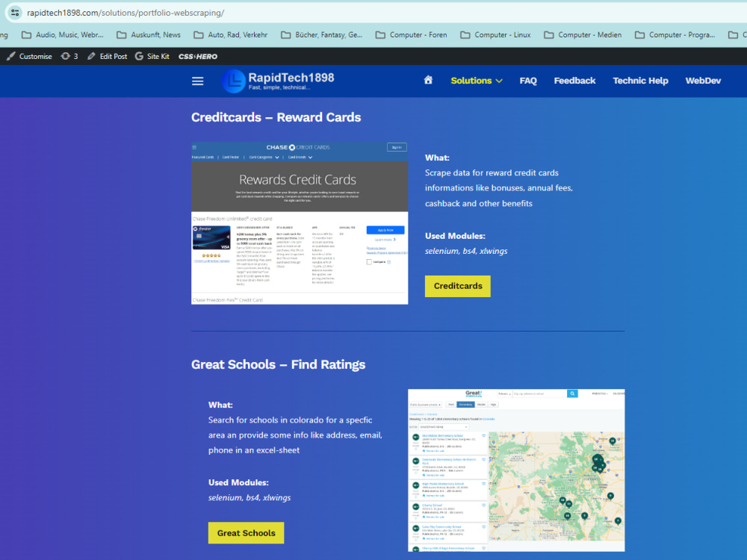747x560 pixels.
Task: Open the Computer - Linux bookmark folder
Action: tap(495, 35)
